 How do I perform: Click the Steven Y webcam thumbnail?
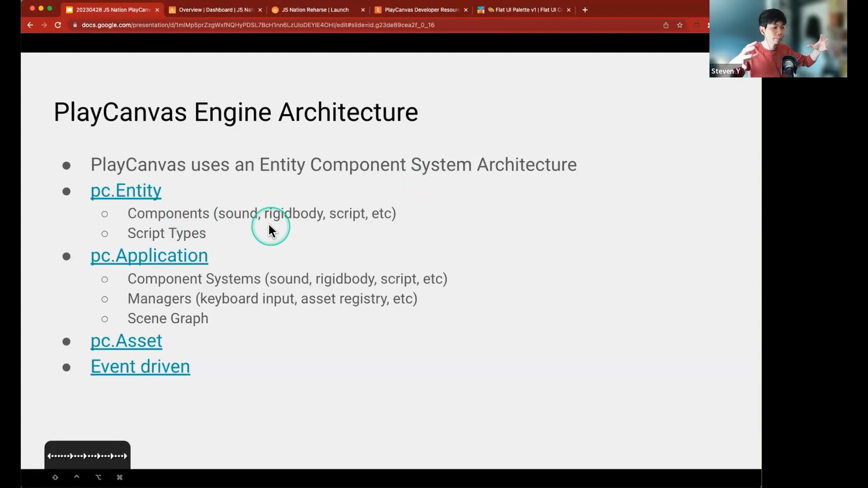click(778, 39)
